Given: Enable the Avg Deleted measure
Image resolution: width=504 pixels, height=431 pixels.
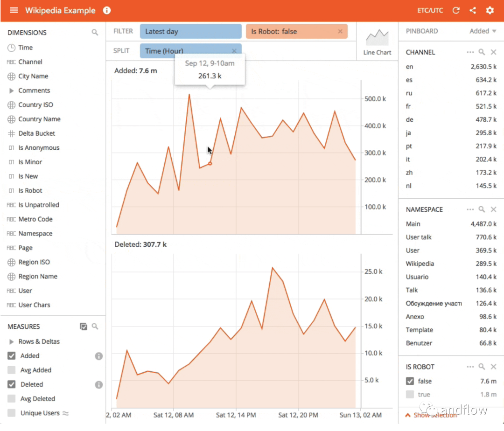Looking at the screenshot, I should point(12,398).
